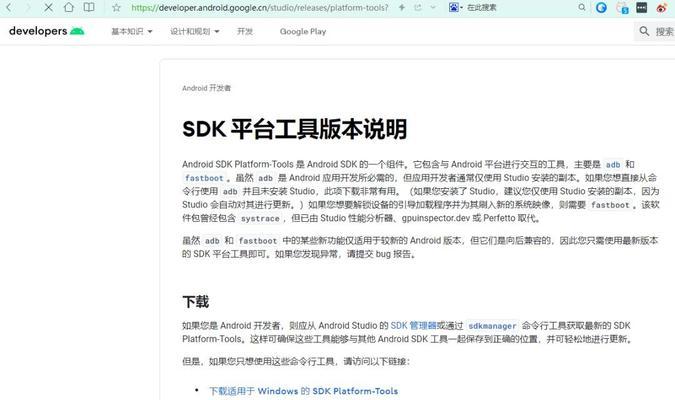Bookmark this page with the star icon
This screenshot has width=675, height=400.
tap(116, 8)
